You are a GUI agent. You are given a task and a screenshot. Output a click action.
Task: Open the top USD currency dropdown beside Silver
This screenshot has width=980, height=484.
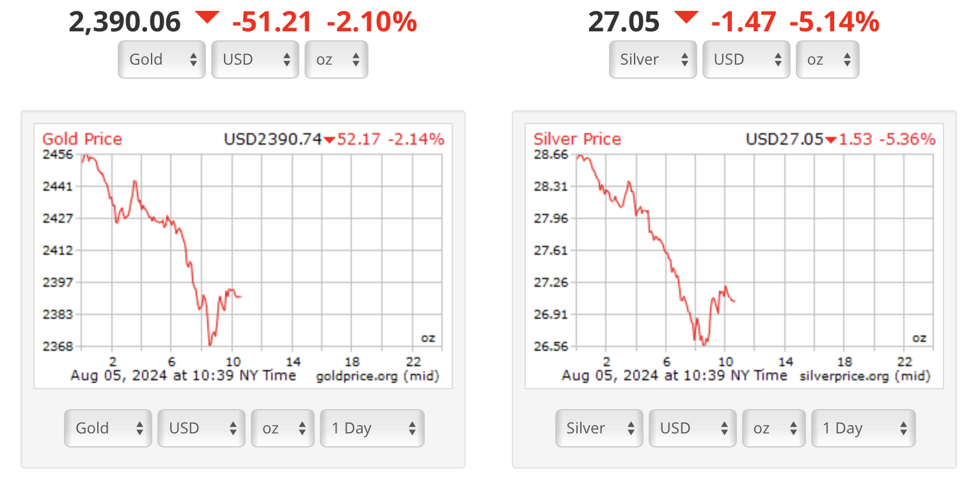(746, 60)
